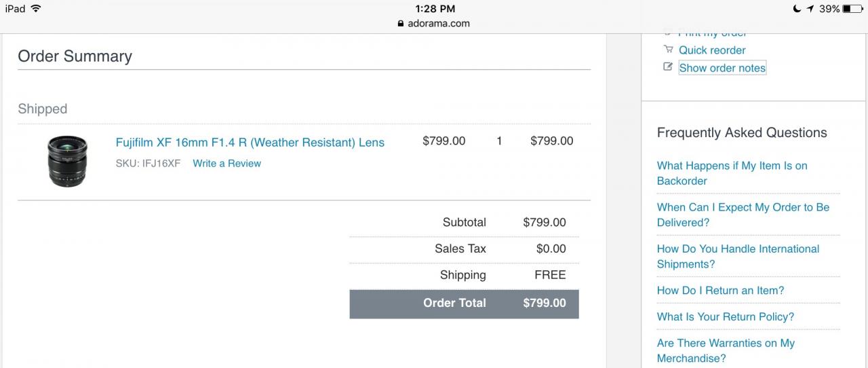Tap the adorama.com address field
Screen dimensions: 868x368
click(438, 23)
